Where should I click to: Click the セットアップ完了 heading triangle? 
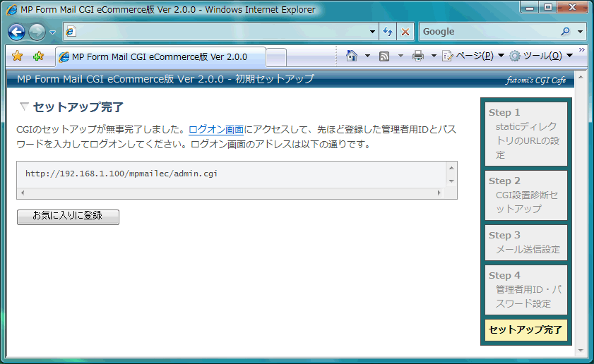tap(24, 107)
